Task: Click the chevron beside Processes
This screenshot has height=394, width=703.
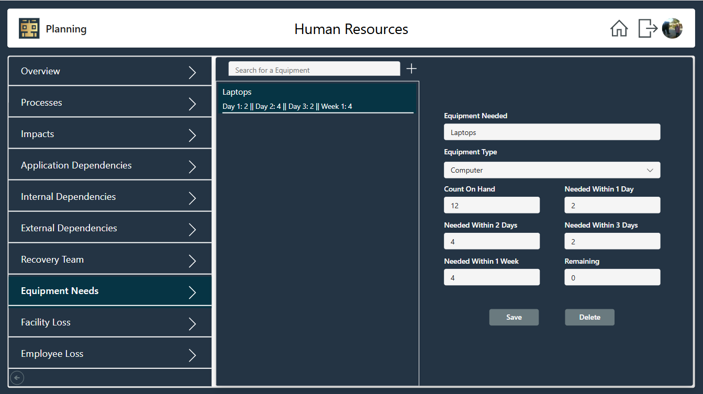Action: click(192, 104)
